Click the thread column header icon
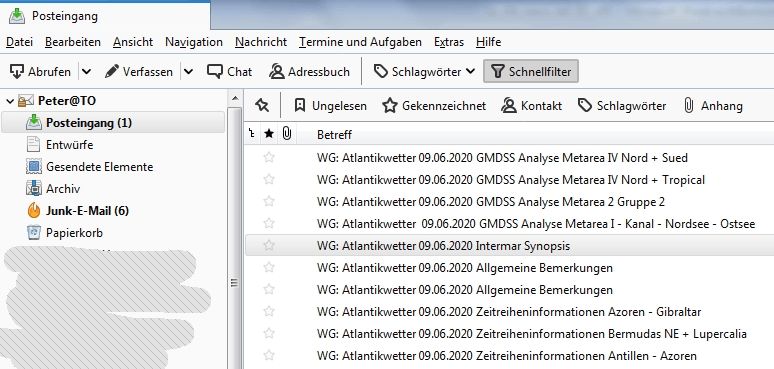774x369 pixels. point(252,134)
